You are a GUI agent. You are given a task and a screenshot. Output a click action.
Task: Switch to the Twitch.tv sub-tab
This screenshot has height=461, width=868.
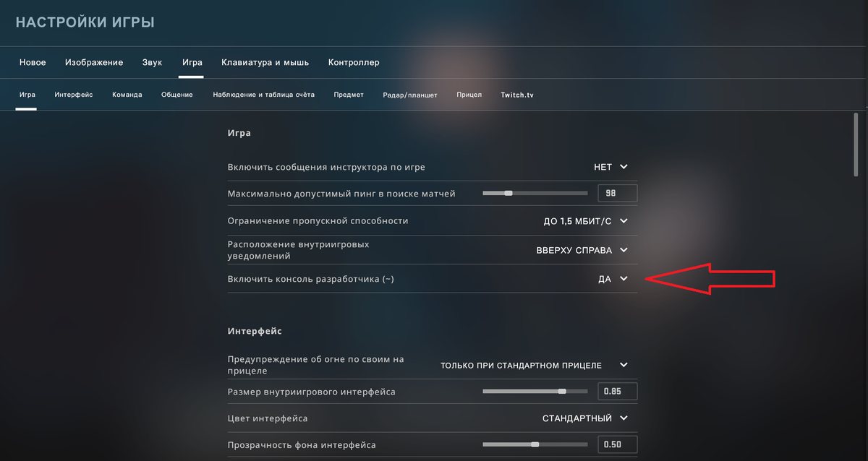517,95
